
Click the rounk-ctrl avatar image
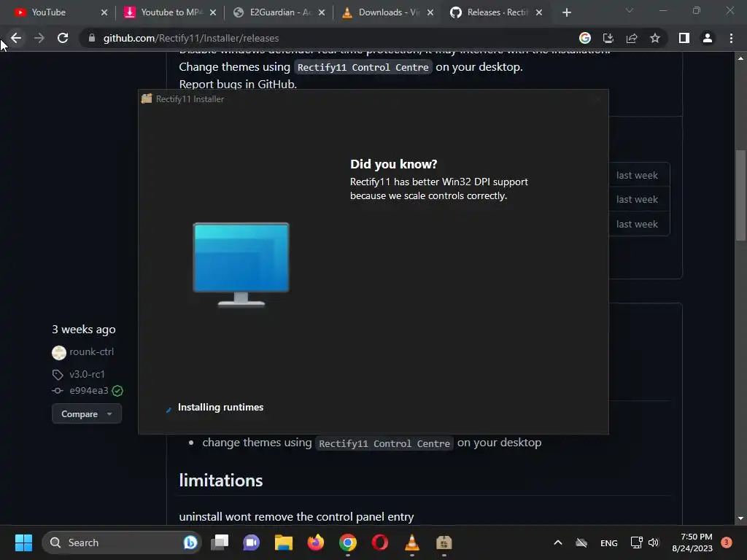point(59,353)
